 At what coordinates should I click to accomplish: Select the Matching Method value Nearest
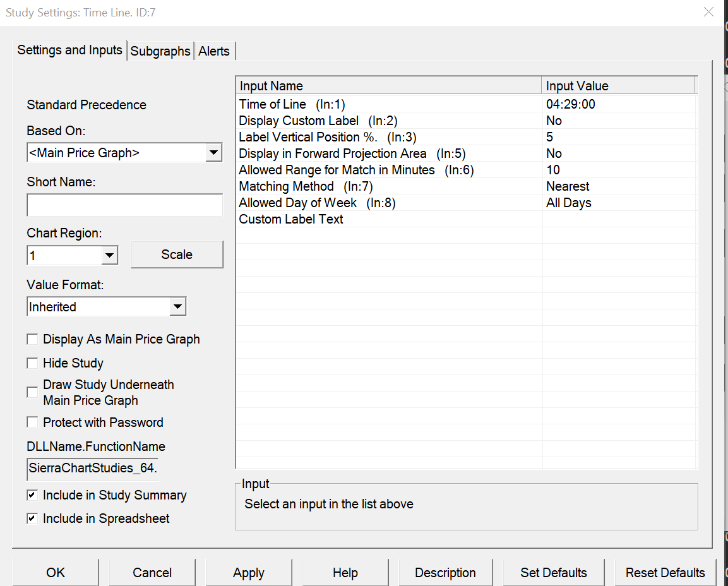tap(568, 186)
